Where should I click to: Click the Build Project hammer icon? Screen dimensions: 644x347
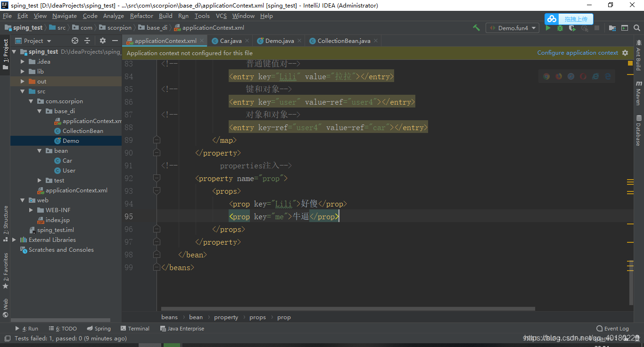477,28
